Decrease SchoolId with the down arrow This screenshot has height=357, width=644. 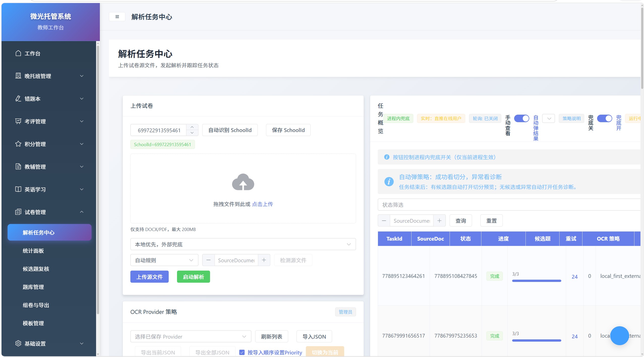click(x=192, y=133)
